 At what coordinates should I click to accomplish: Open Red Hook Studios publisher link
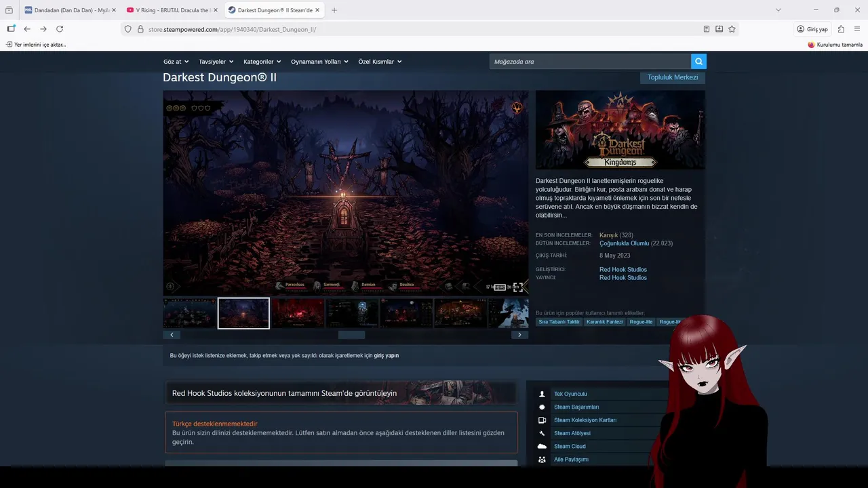tap(623, 278)
